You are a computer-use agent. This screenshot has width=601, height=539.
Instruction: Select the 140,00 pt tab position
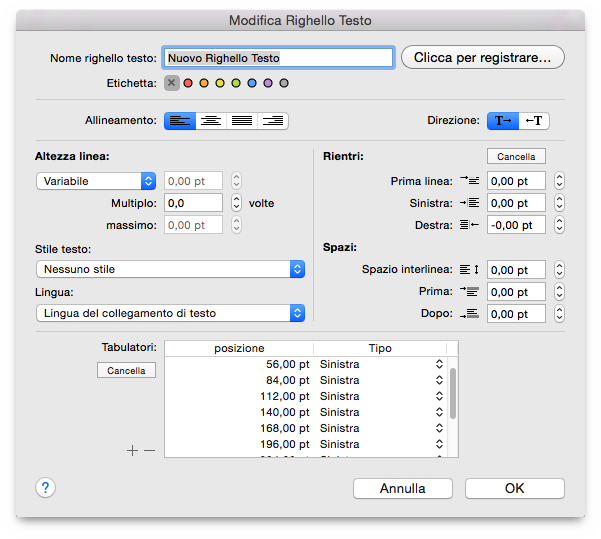pyautogui.click(x=285, y=412)
